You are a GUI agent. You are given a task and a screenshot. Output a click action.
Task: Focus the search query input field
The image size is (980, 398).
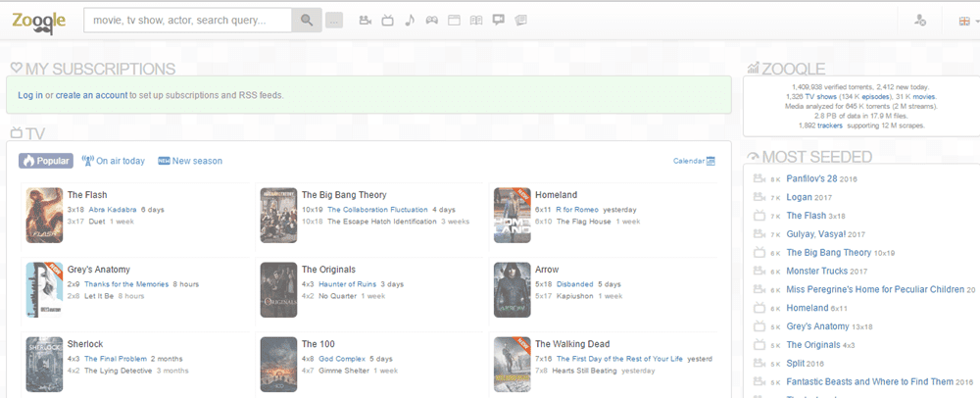188,20
